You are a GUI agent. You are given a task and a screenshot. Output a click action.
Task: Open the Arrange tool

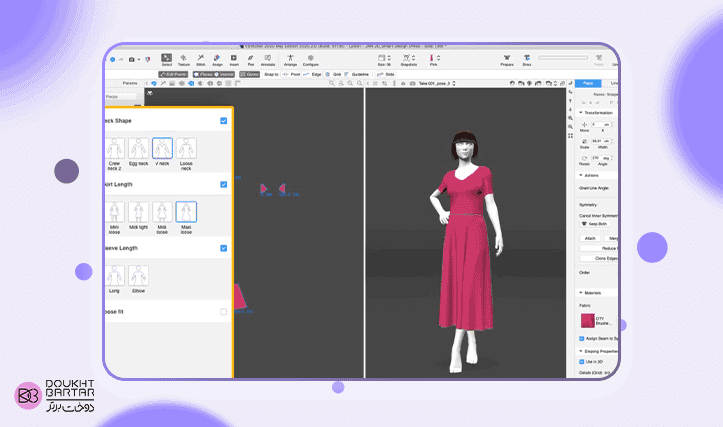[x=290, y=58]
